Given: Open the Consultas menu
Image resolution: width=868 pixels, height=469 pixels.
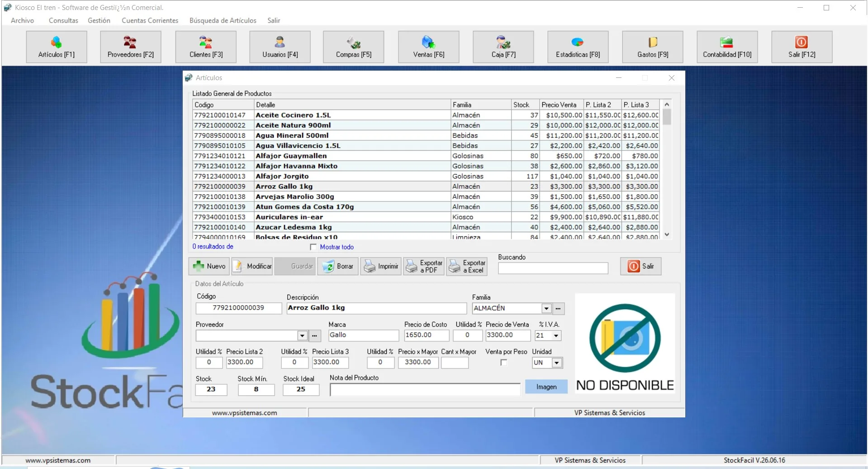Looking at the screenshot, I should pos(63,20).
